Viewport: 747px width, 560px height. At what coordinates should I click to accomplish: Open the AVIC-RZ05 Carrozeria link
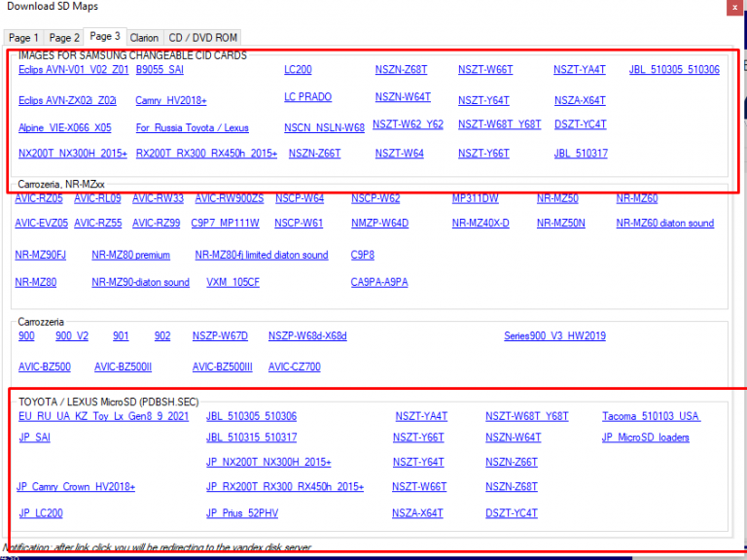click(x=39, y=198)
